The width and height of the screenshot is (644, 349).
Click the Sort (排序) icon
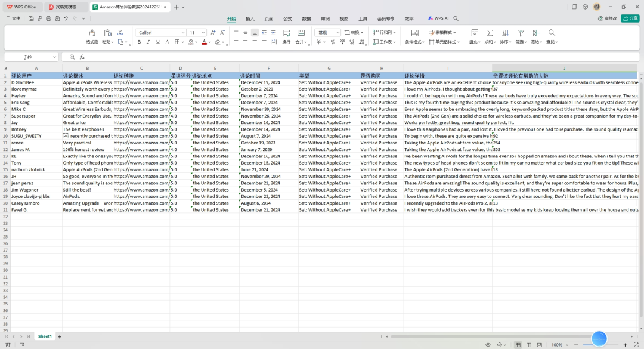coord(505,33)
